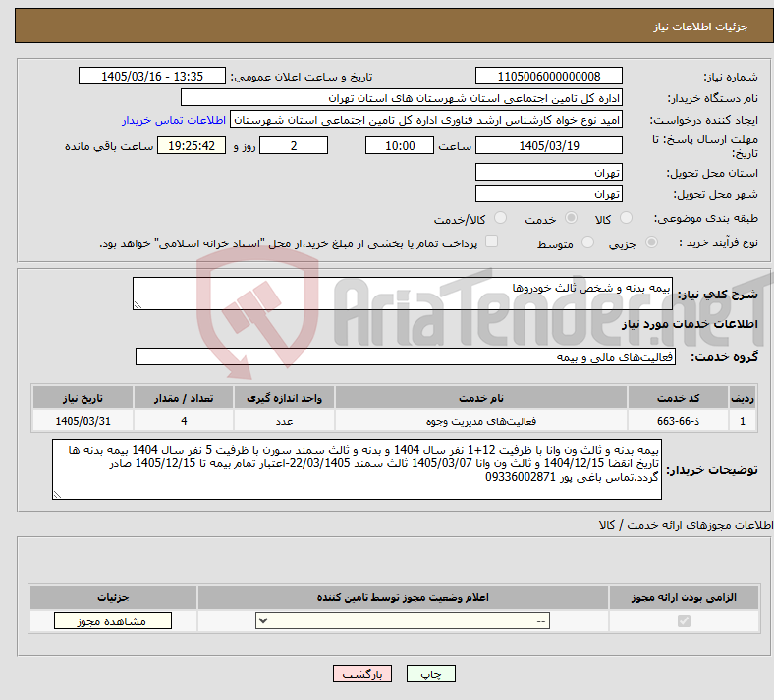
Task: Toggle the اسناد خزانه اسلامی payment checkbox
Action: (x=492, y=242)
